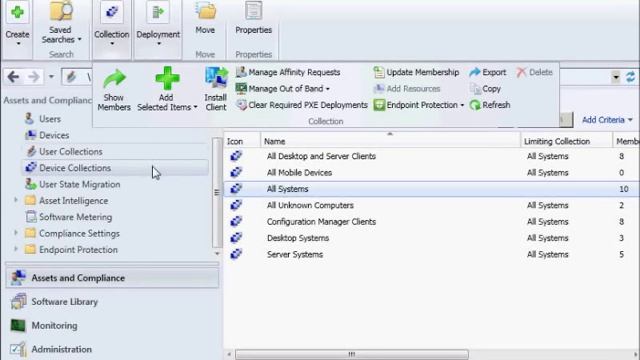
Task: Open Manage Out of Band menu
Action: point(283,89)
